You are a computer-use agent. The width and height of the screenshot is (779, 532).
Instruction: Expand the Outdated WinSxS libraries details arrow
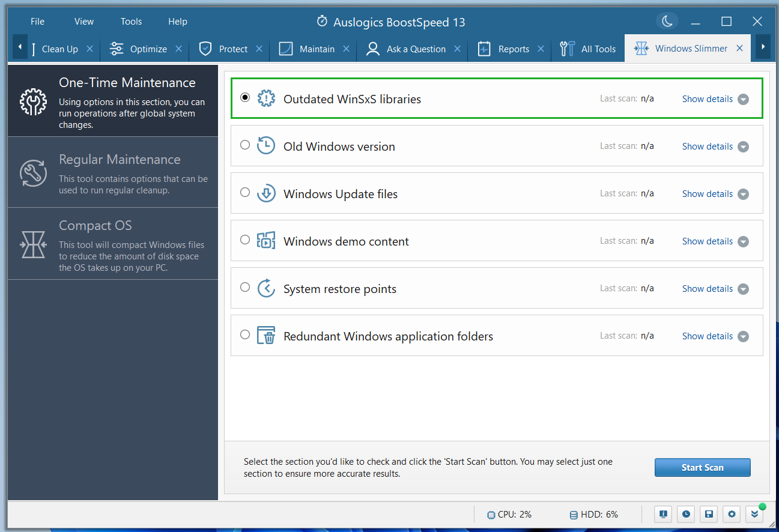click(x=743, y=99)
